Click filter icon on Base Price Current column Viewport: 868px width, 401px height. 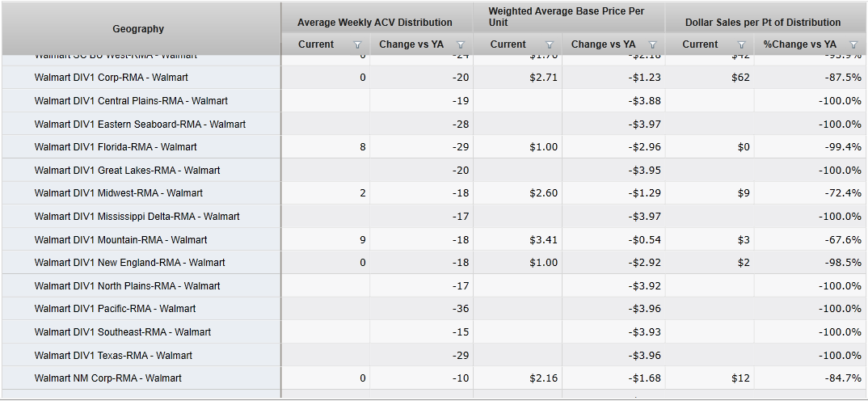(550, 45)
